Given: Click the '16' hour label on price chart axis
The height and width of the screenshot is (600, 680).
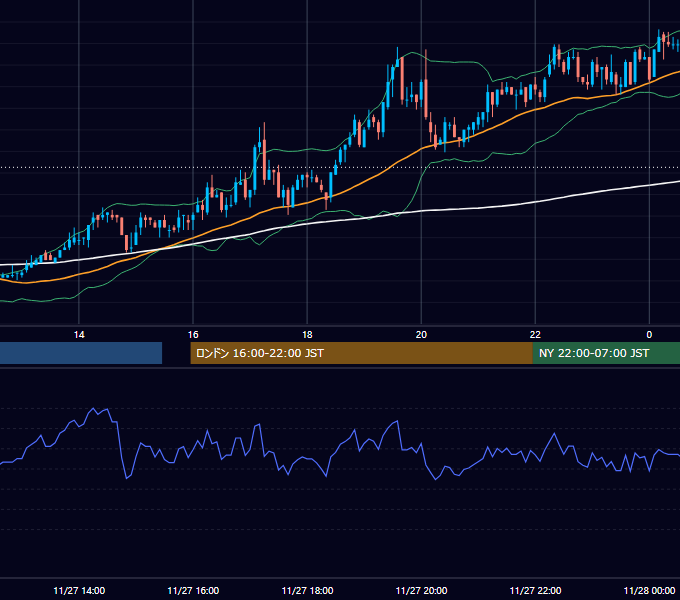Looking at the screenshot, I should (193, 335).
